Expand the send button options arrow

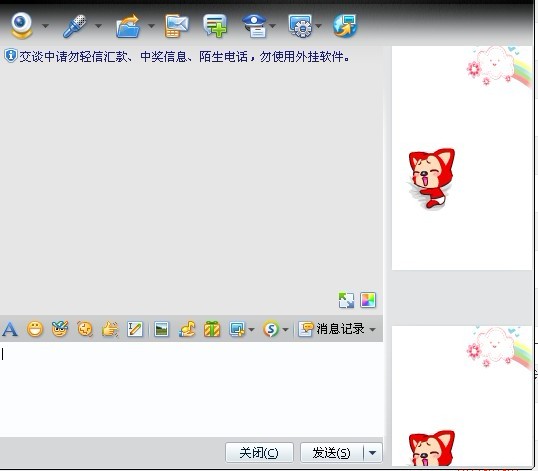point(373,453)
